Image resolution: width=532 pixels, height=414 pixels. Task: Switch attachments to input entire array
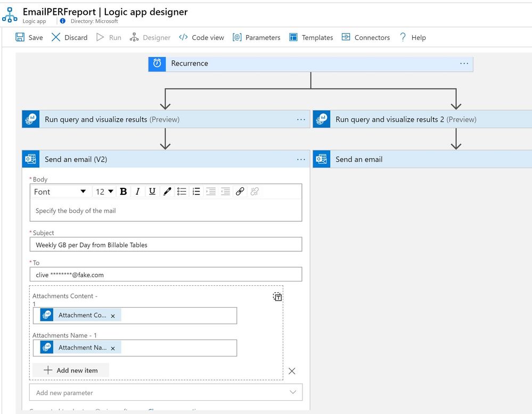pyautogui.click(x=277, y=297)
